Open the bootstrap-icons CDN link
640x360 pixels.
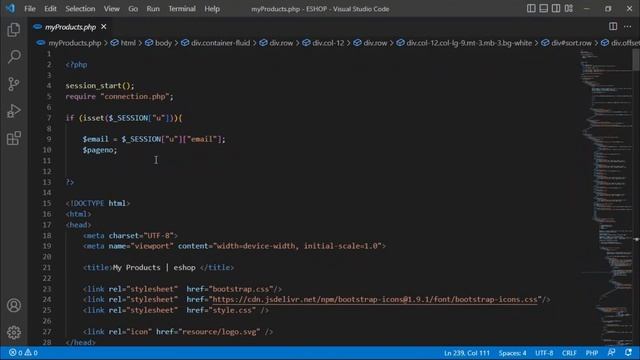(x=375, y=300)
